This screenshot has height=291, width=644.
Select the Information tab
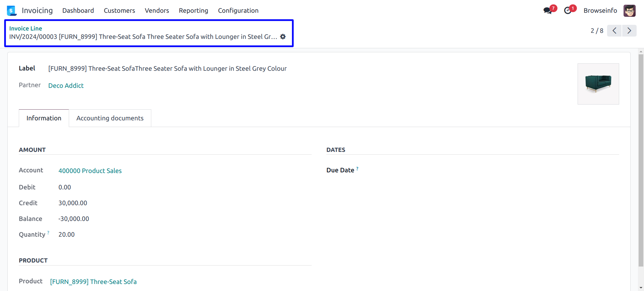[x=44, y=118]
